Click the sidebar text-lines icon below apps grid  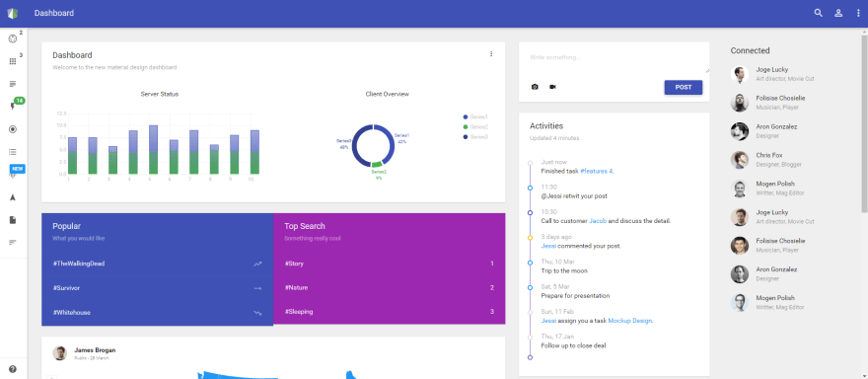[13, 84]
